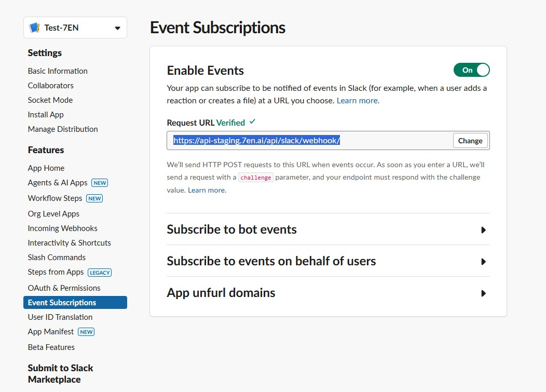
Task: Click the Features section heading
Action: coord(46,150)
